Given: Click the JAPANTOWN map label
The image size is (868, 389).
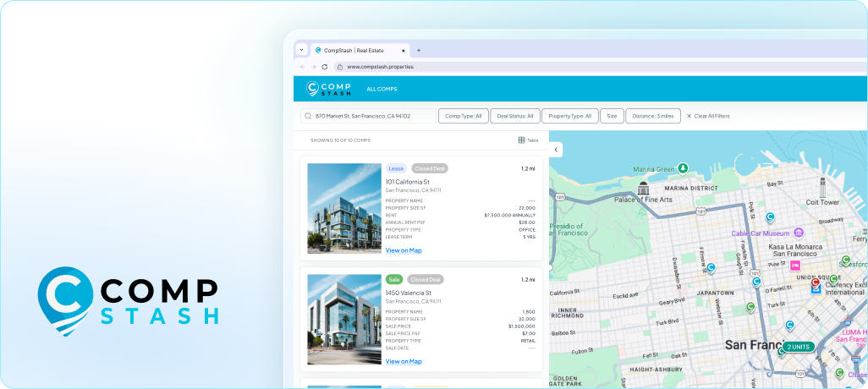Looking at the screenshot, I should [715, 293].
